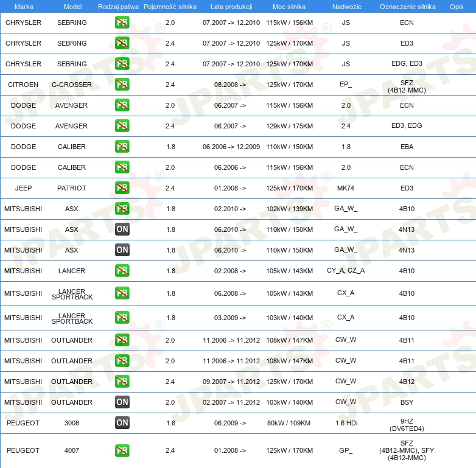Click the 4007 model cell
The image size is (476, 468).
point(72,451)
